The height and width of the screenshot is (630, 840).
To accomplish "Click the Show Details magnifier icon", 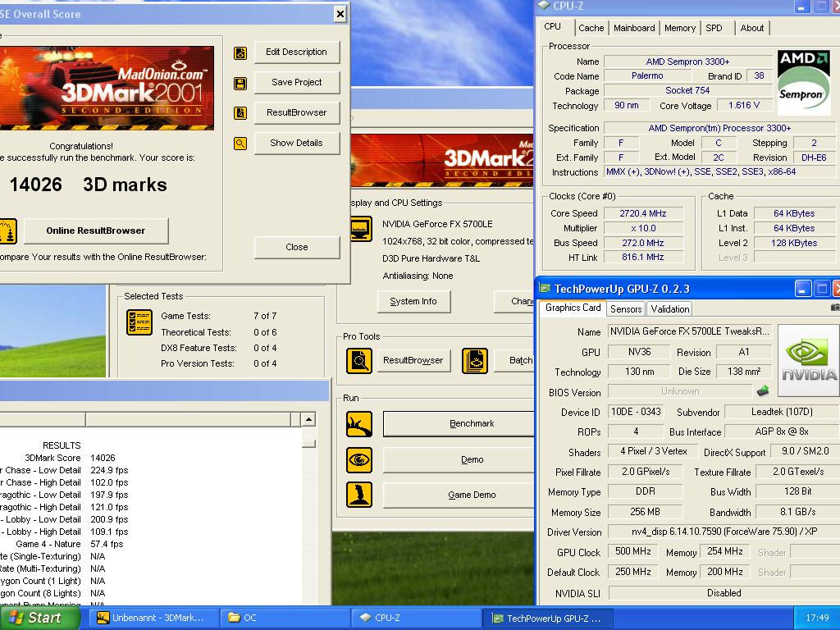I will click(240, 144).
